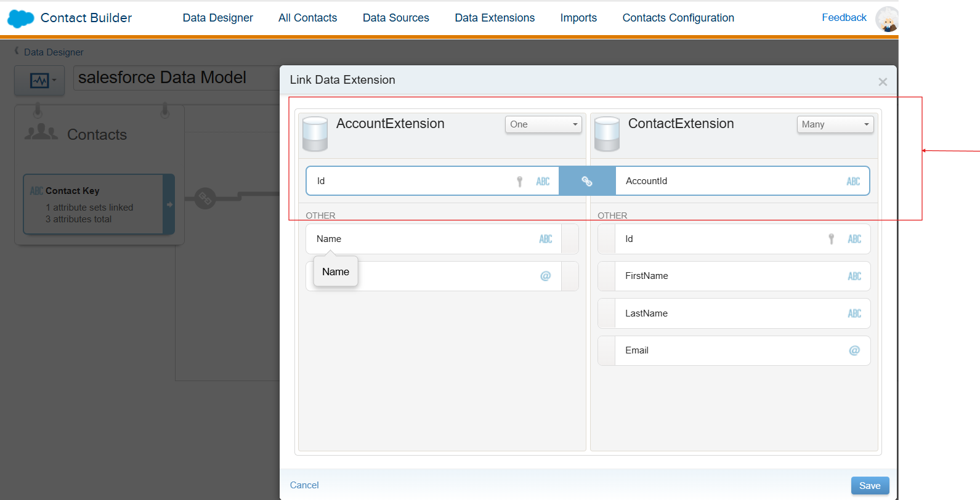
Task: Click the activity monitor icon button
Action: [39, 81]
